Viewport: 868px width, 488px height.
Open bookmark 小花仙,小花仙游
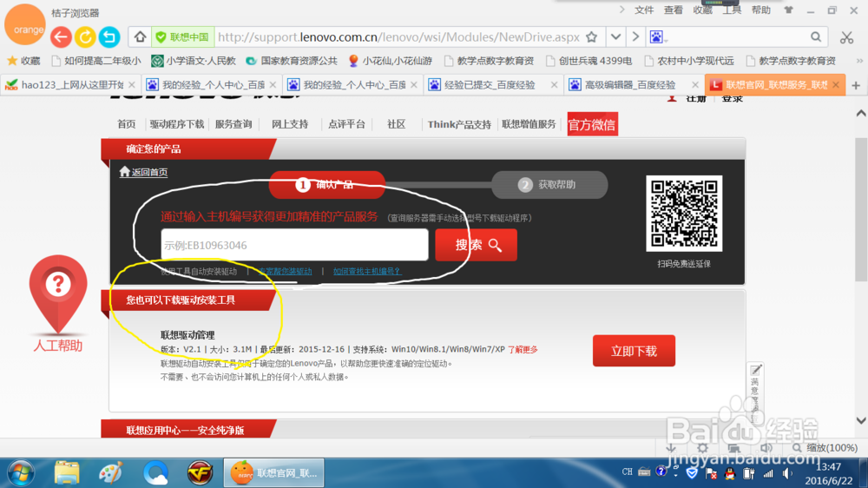[x=391, y=61]
